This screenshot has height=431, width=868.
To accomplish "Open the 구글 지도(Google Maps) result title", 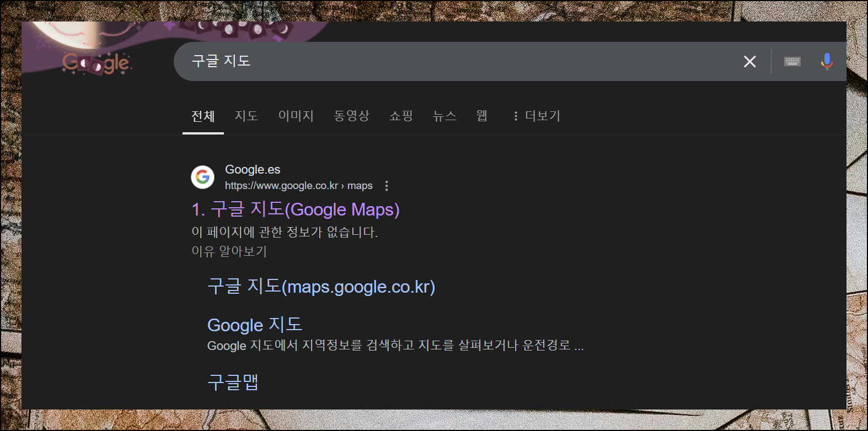I will click(296, 209).
